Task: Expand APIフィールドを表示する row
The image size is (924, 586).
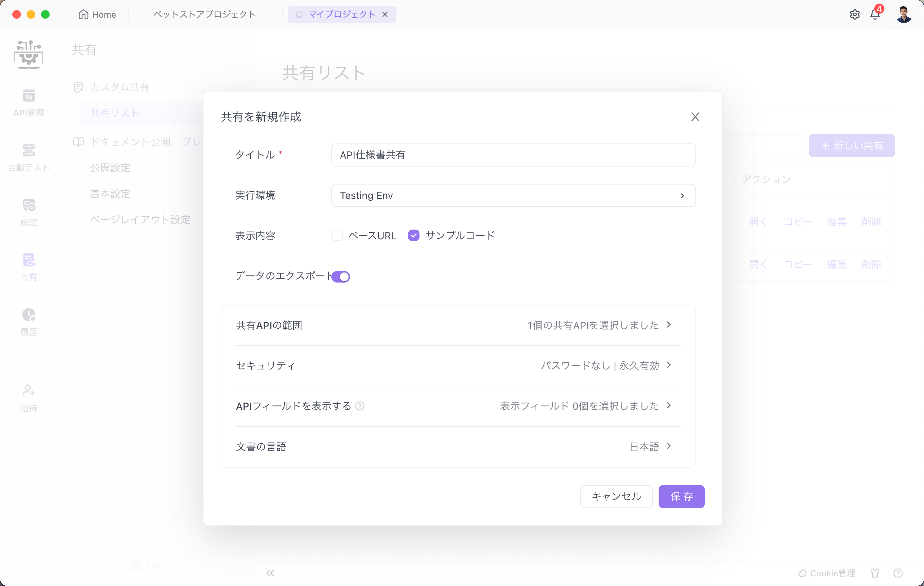Action: click(x=458, y=406)
